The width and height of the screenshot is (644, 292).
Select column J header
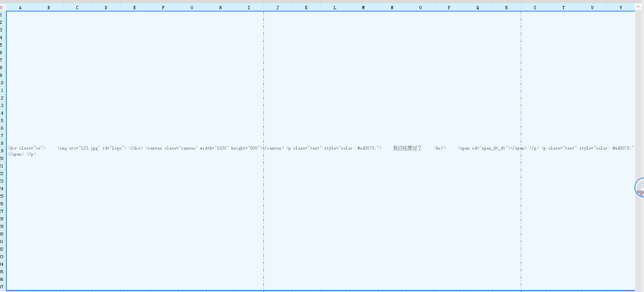[x=278, y=8]
